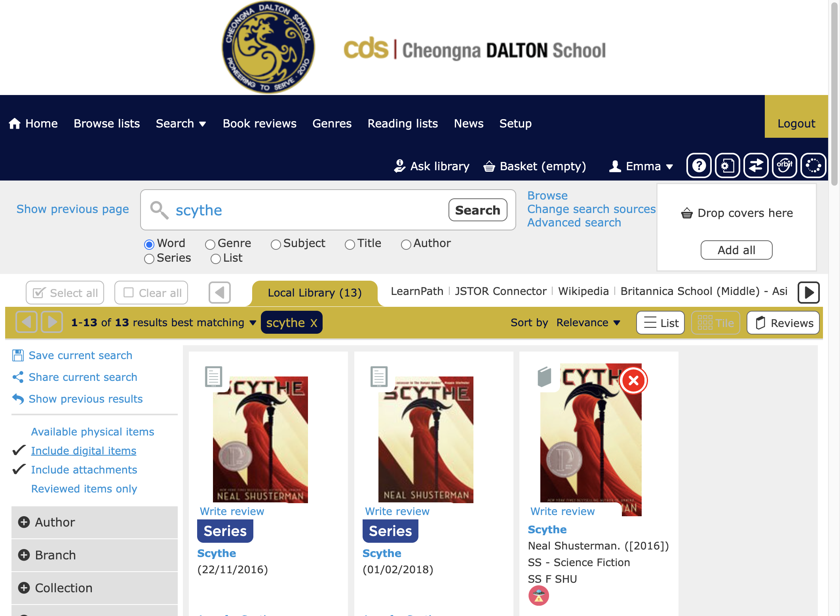Select the Word radio button
Viewport: 840px width, 616px height.
(149, 244)
